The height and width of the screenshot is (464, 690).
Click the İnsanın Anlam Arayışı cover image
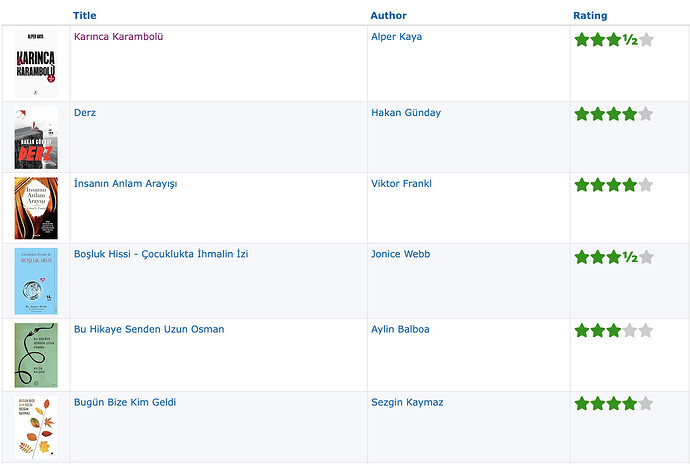36,208
